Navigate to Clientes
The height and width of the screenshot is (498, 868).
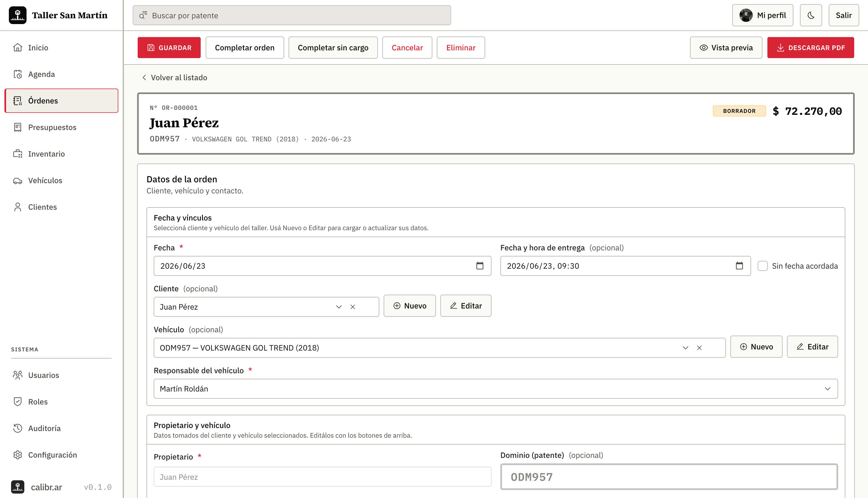coord(62,207)
